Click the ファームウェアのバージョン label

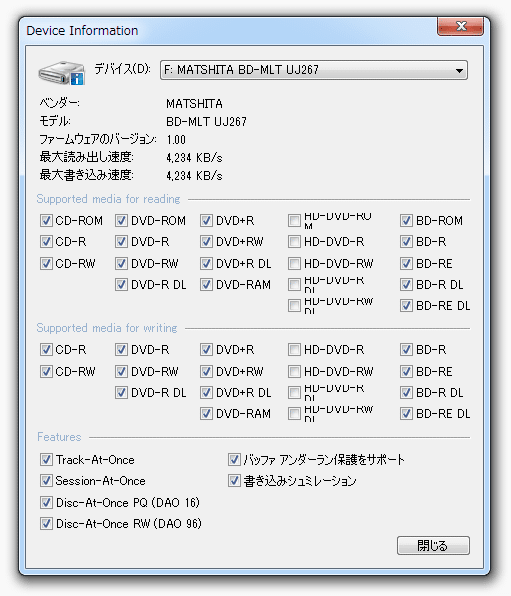point(98,139)
